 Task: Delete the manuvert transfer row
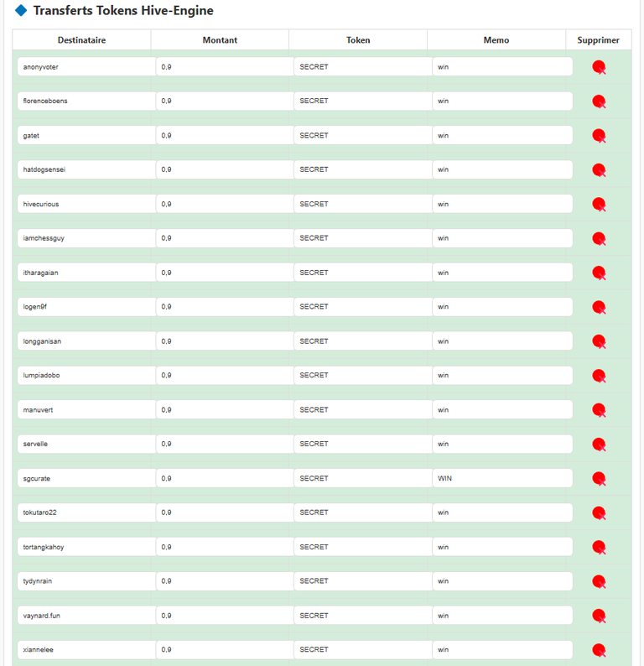click(x=599, y=410)
